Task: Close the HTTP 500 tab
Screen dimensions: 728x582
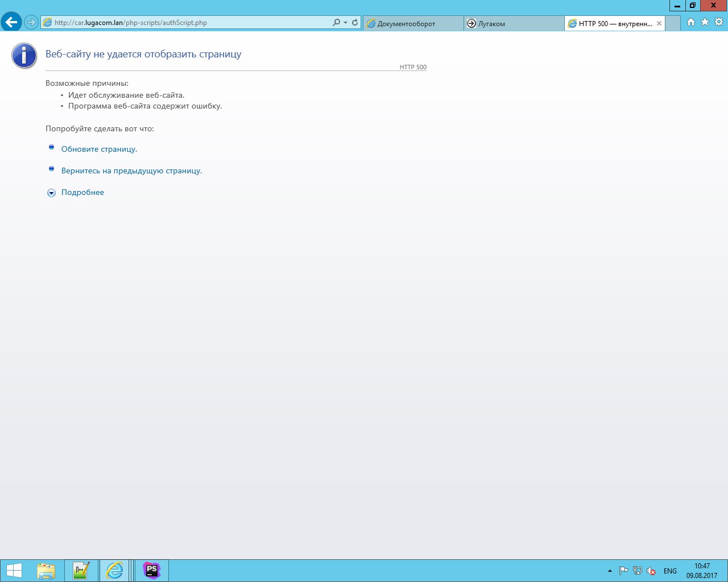Action: coord(659,23)
